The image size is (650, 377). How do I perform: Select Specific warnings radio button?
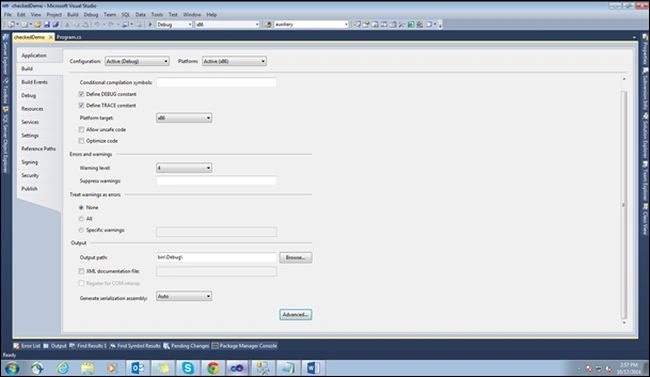pyautogui.click(x=81, y=230)
